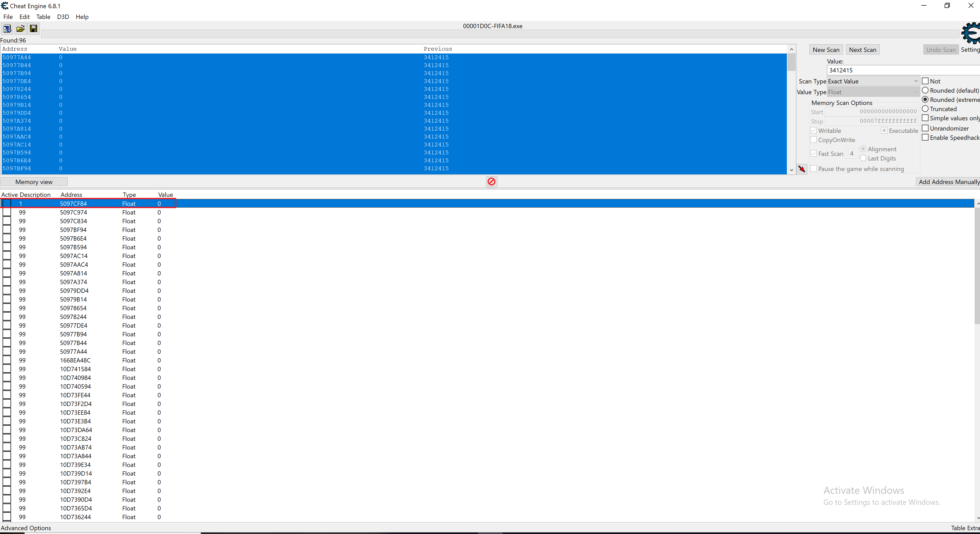Viewport: 980px width, 534px height.
Task: Click the open folder load table icon
Action: pos(20,28)
